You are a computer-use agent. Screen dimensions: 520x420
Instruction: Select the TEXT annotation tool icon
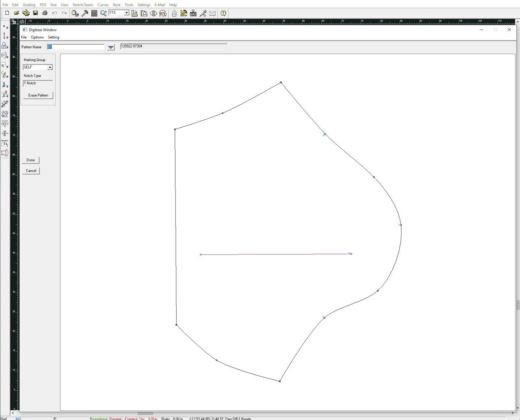pos(5,124)
